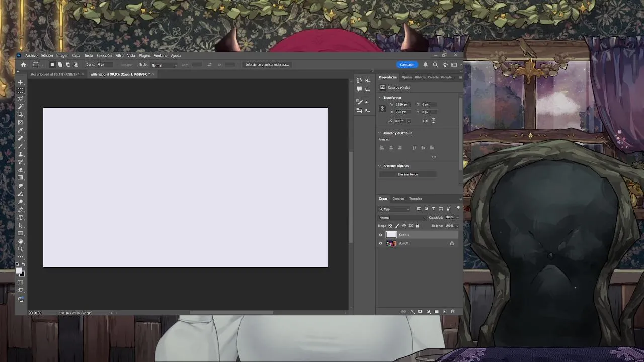The height and width of the screenshot is (362, 644).
Task: Open the layer filter Tipo dropdown
Action: pos(394,209)
